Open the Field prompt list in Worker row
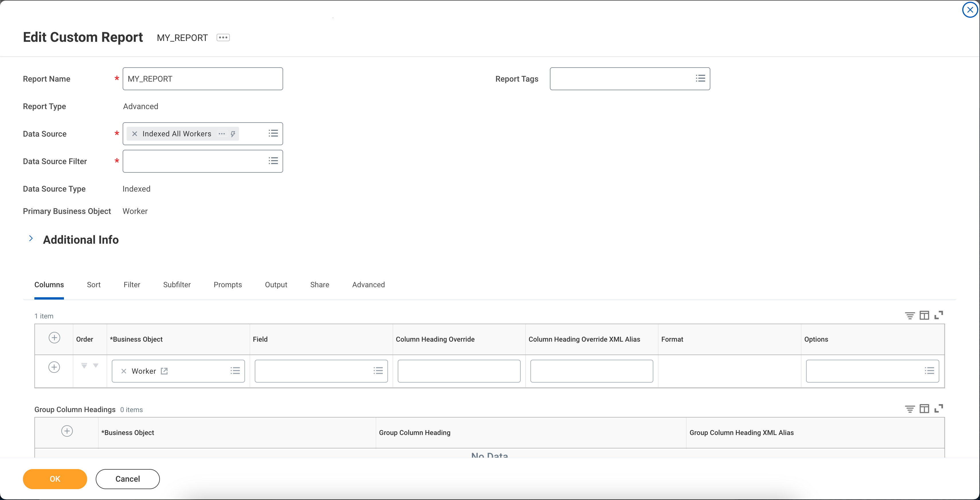Image resolution: width=980 pixels, height=500 pixels. [378, 371]
